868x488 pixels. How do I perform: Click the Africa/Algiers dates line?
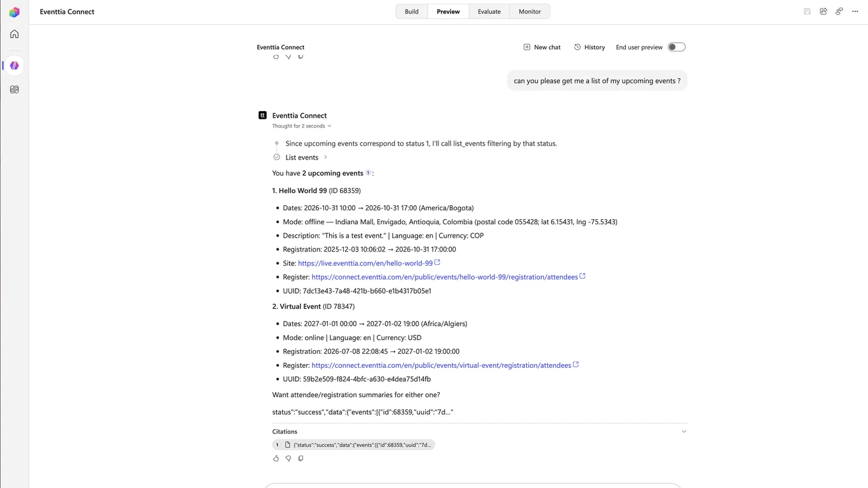click(375, 324)
